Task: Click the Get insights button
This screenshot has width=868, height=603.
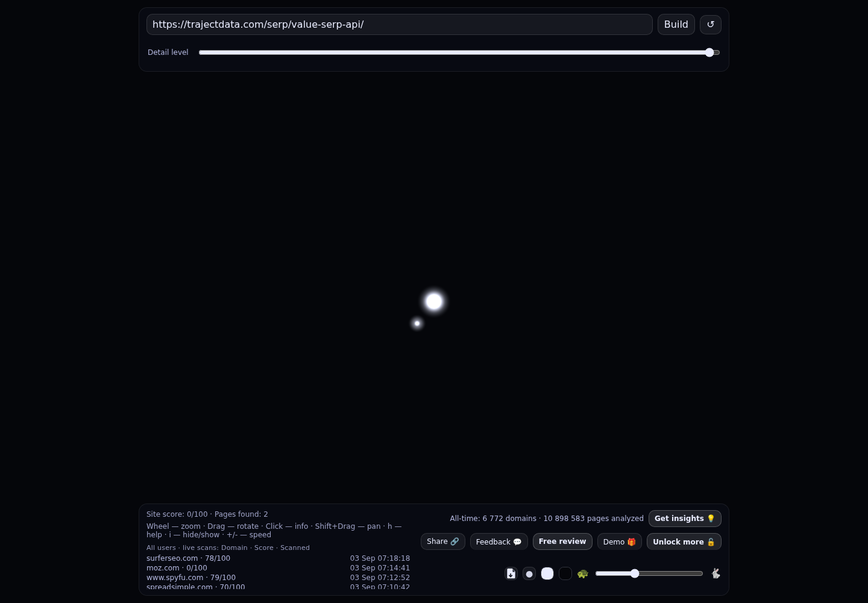Action: click(685, 519)
